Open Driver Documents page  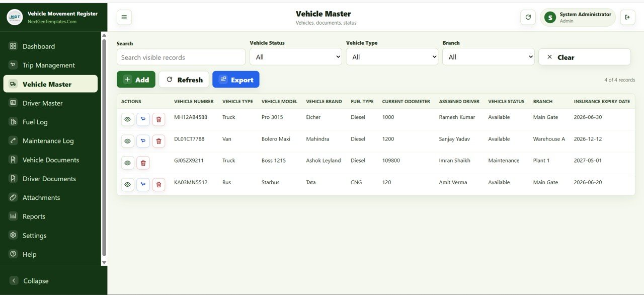point(50,179)
